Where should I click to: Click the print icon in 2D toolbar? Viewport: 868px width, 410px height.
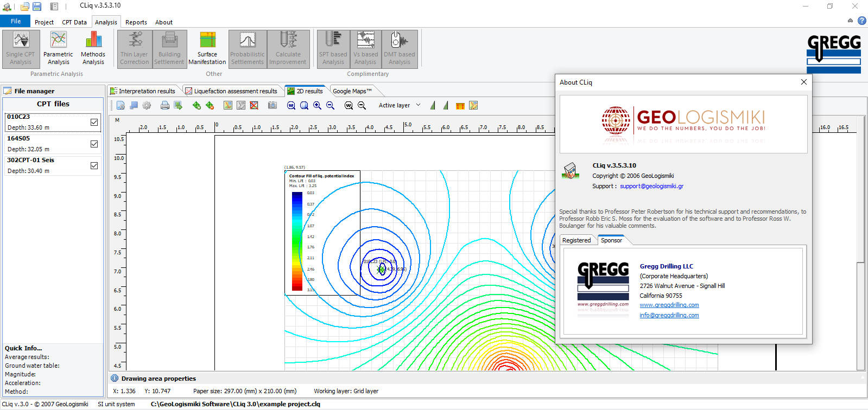tap(165, 106)
